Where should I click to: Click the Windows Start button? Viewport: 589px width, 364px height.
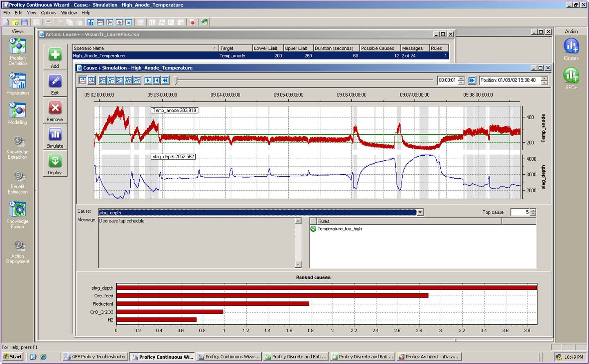(13, 357)
